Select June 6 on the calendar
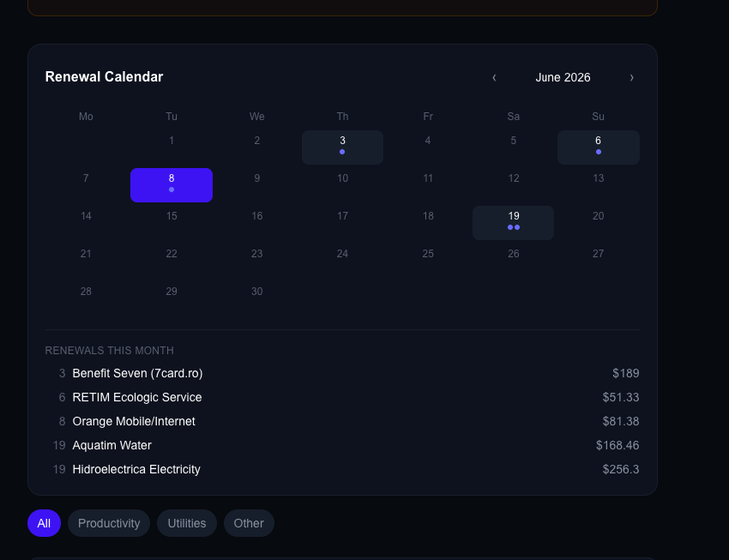This screenshot has height=560, width=729. click(x=599, y=148)
